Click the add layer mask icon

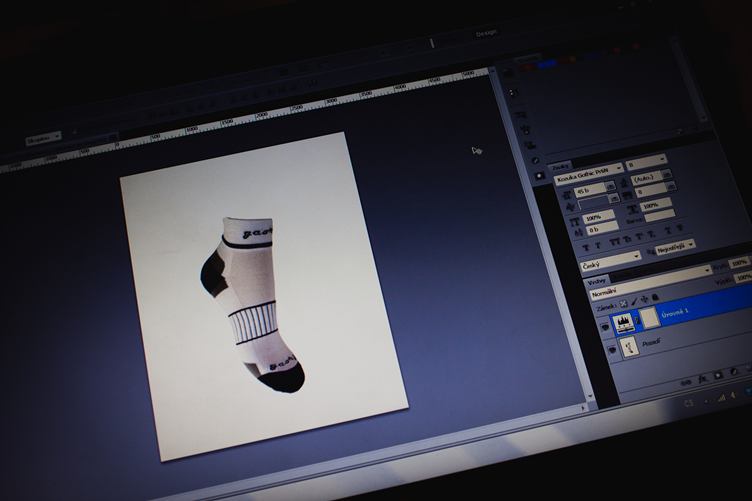[x=718, y=375]
